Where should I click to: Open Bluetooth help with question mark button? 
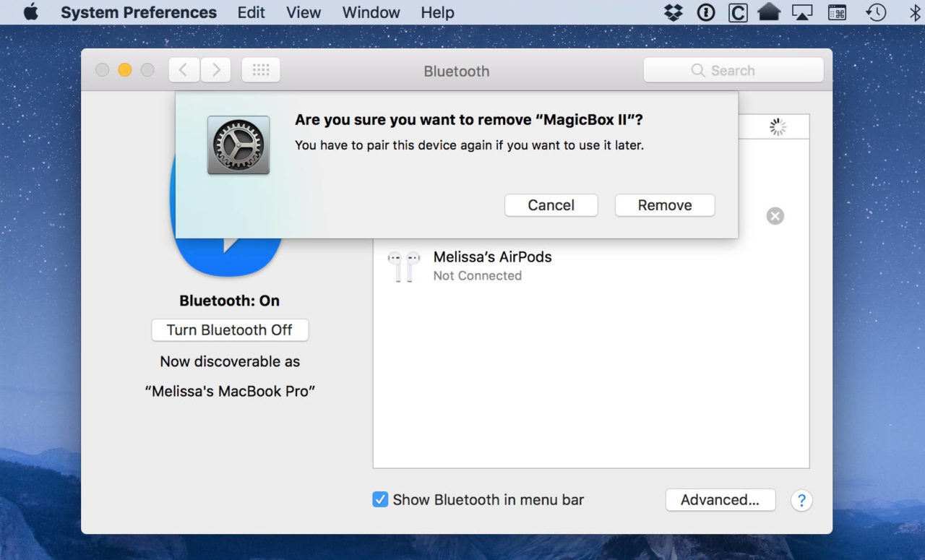coord(801,500)
